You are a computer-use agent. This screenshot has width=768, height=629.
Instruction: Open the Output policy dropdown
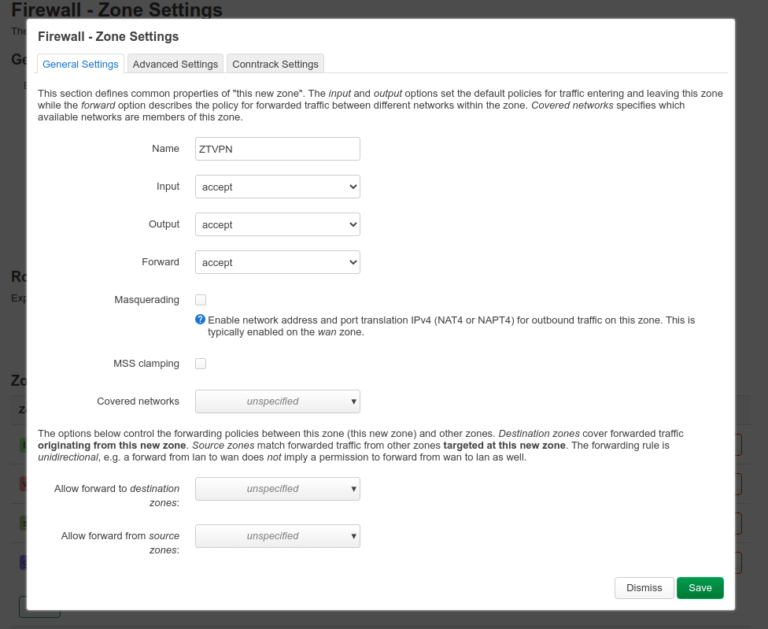point(277,225)
